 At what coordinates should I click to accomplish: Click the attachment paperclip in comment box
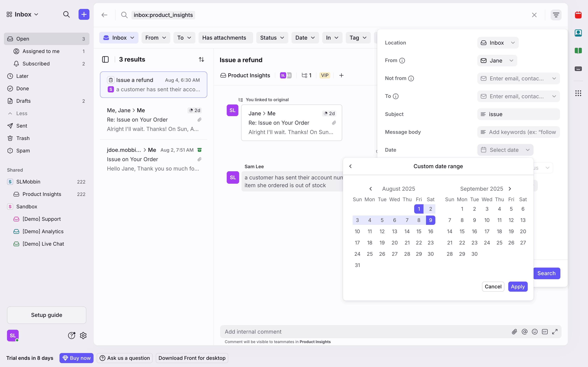pos(514,332)
